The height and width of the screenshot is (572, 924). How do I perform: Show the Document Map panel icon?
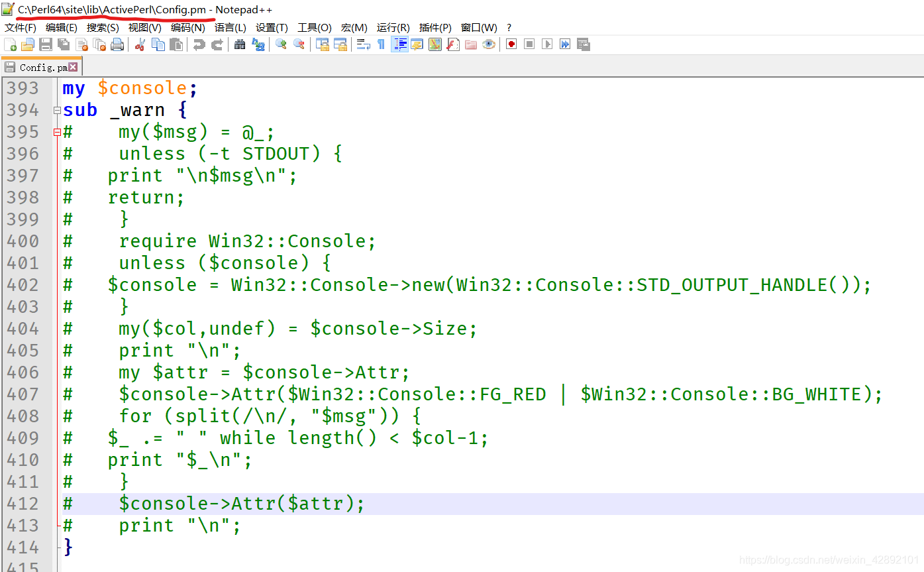click(435, 44)
